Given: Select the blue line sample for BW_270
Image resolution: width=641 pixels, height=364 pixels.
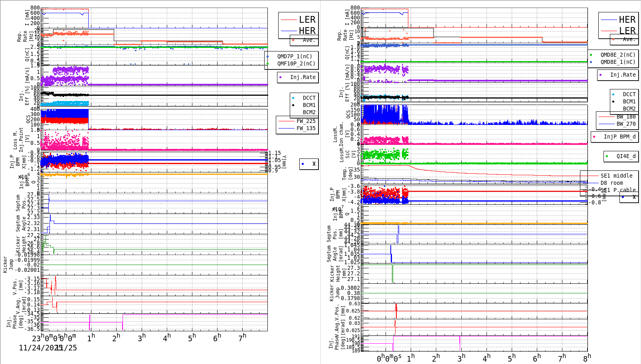Looking at the screenshot, I should (607, 124).
